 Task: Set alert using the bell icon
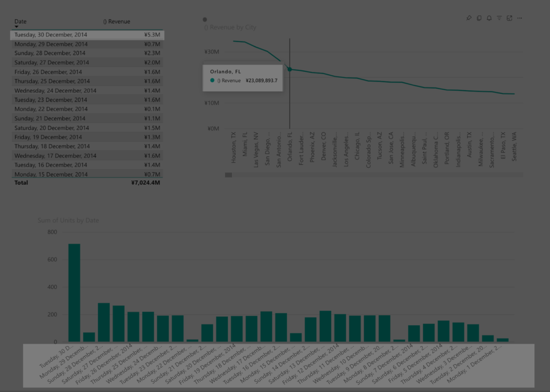coord(489,18)
